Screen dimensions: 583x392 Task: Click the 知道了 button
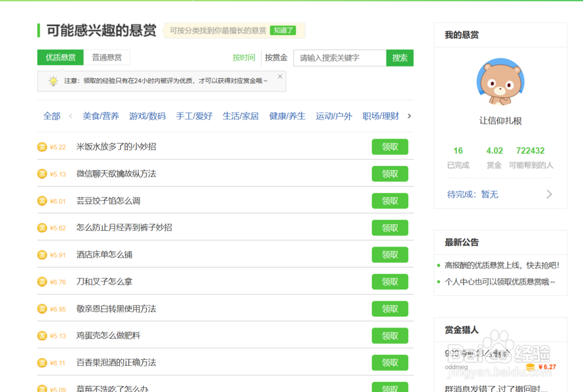(x=282, y=30)
